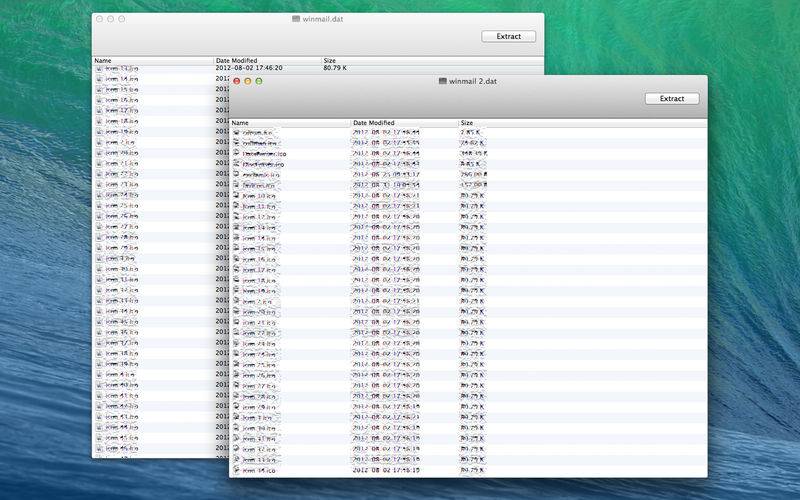This screenshot has width=800, height=500.
Task: Select file name icon 2.ico in back window
Action: 120,142
